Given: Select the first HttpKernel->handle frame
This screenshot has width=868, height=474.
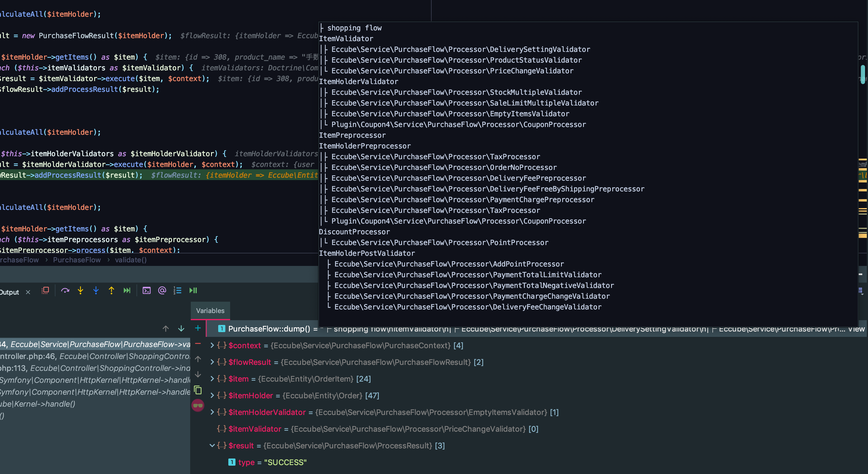Looking at the screenshot, I should pyautogui.click(x=95, y=380).
